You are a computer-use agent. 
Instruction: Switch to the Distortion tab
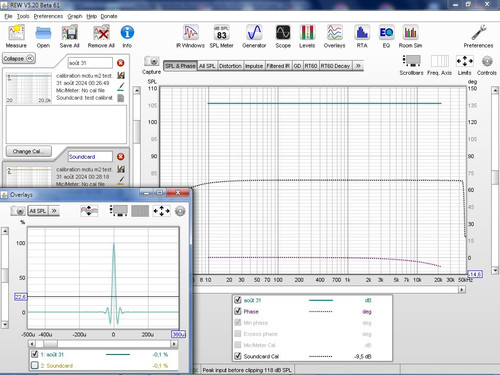point(230,66)
